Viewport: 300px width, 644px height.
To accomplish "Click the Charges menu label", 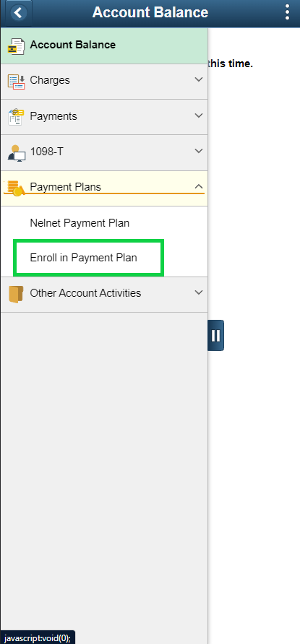I will (x=50, y=80).
